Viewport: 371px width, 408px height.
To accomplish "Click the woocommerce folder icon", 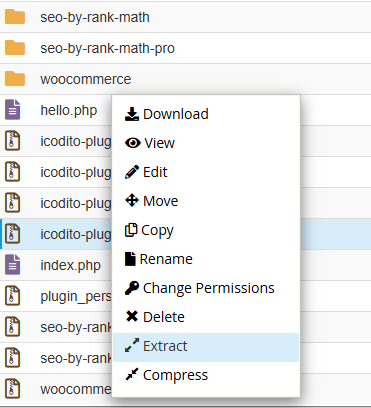I will pyautogui.click(x=15, y=79).
